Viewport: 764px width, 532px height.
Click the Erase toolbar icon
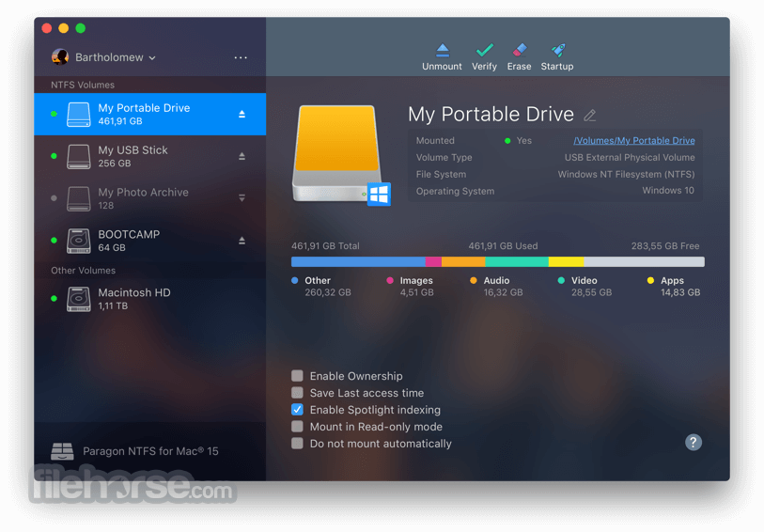click(x=520, y=50)
